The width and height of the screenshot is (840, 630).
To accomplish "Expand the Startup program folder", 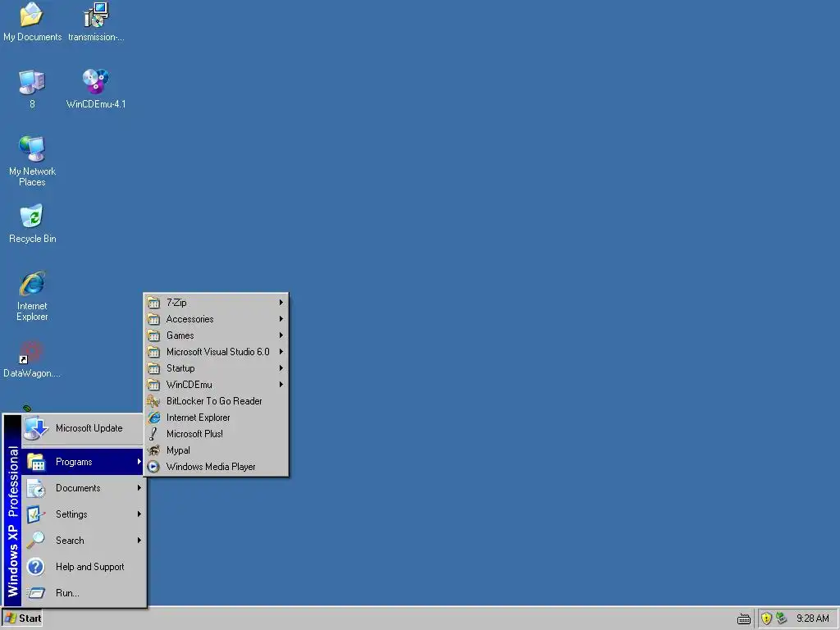I will (216, 368).
